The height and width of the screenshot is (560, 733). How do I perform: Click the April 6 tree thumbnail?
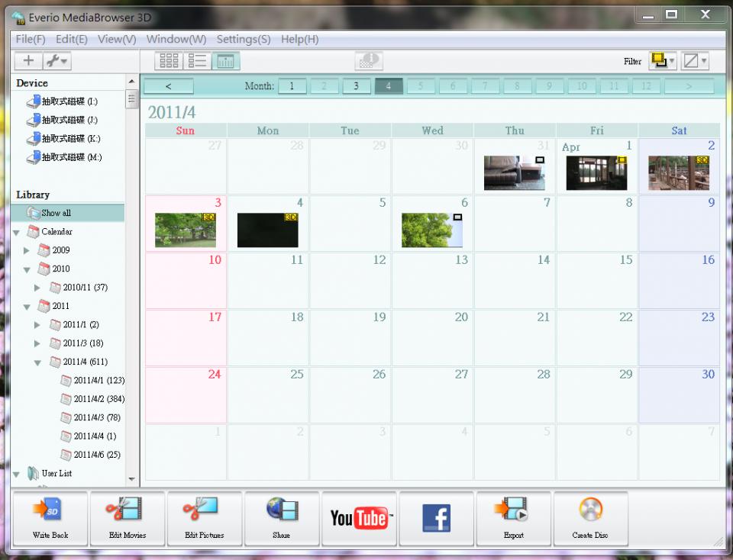tap(431, 230)
